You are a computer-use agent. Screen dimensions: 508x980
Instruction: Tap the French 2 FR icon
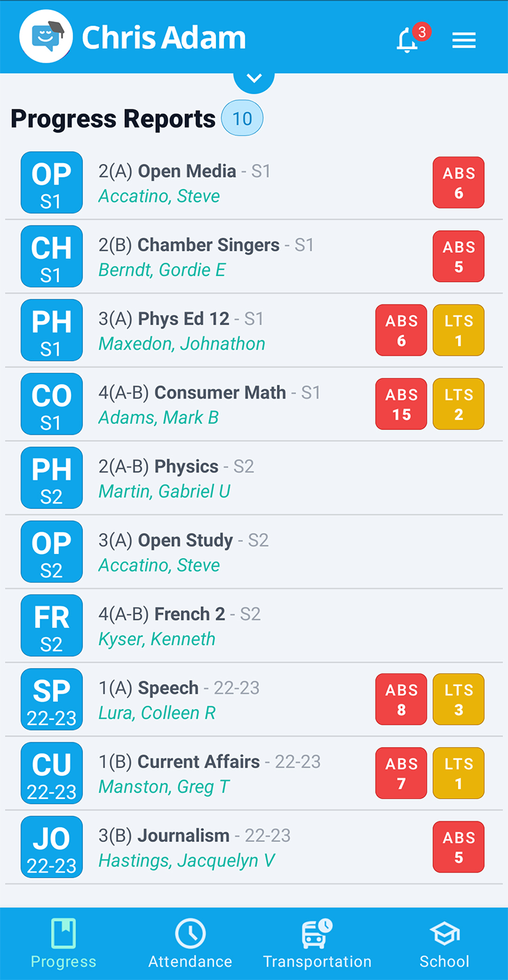(x=52, y=625)
